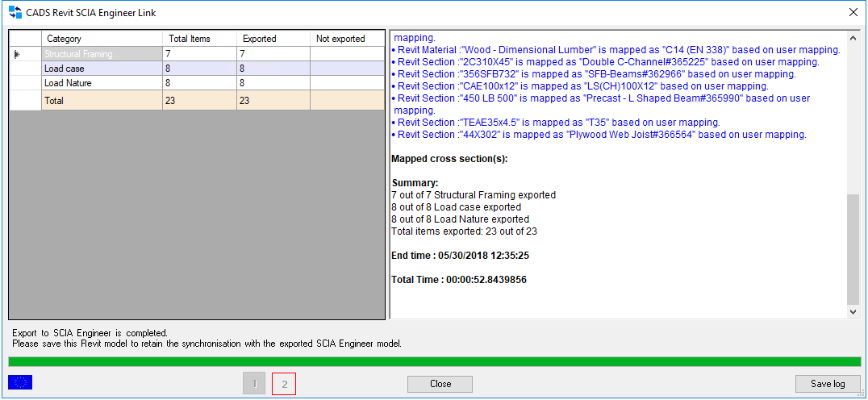
Task: Click the Structural Framing exported count cell
Action: coord(273,54)
